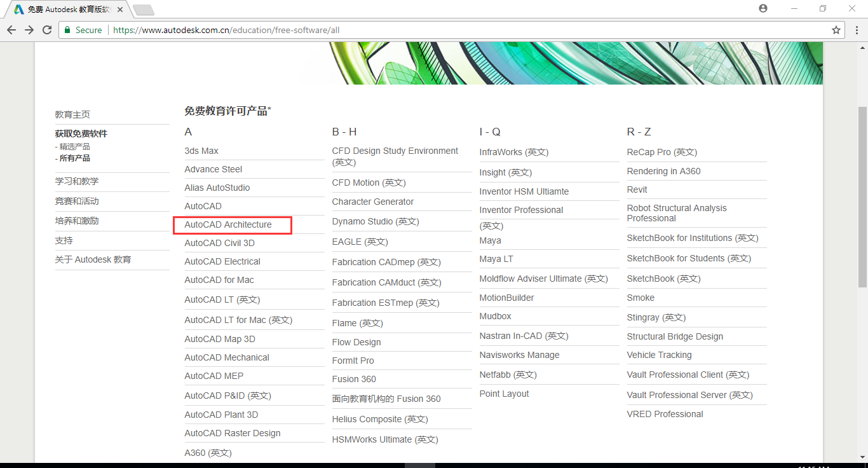Open the Advance Steel link
Viewport: 868px width, 468px height.
[214, 169]
